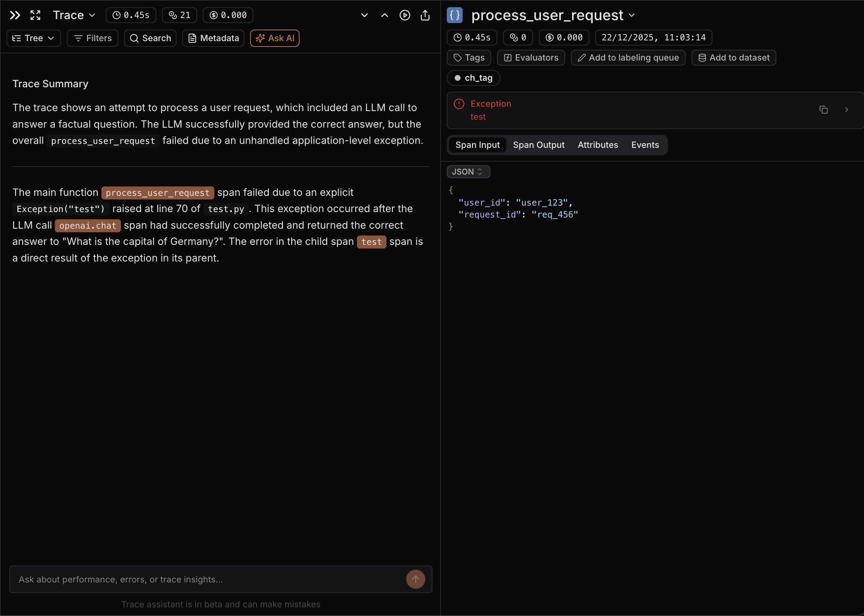
Task: Go to previous span up arrow
Action: click(x=384, y=15)
